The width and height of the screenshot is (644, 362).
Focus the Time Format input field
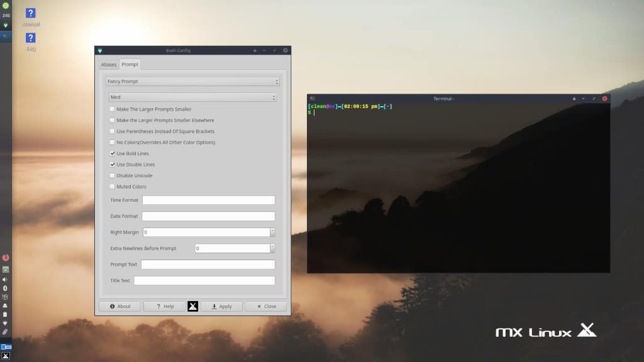209,200
